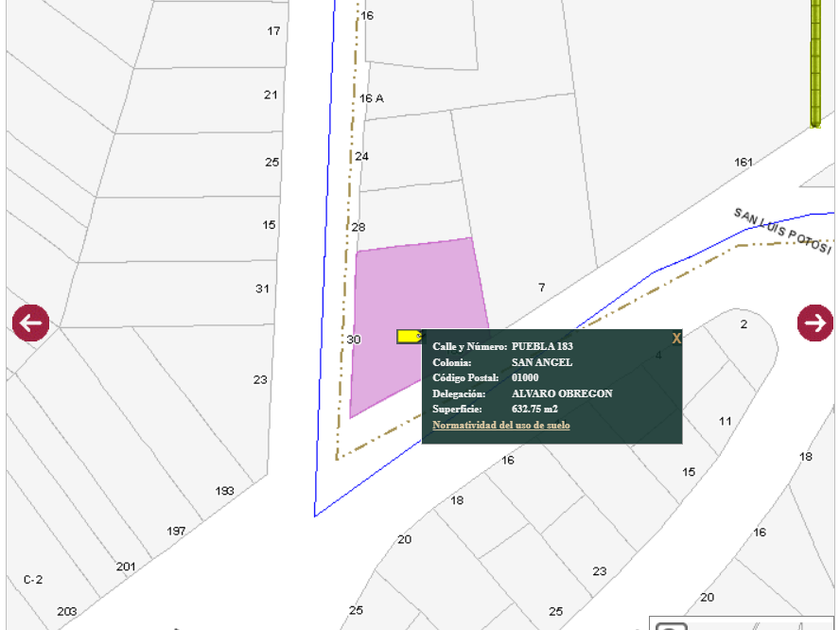Click lot number 11
Screen dimensions: 840x630
click(725, 421)
